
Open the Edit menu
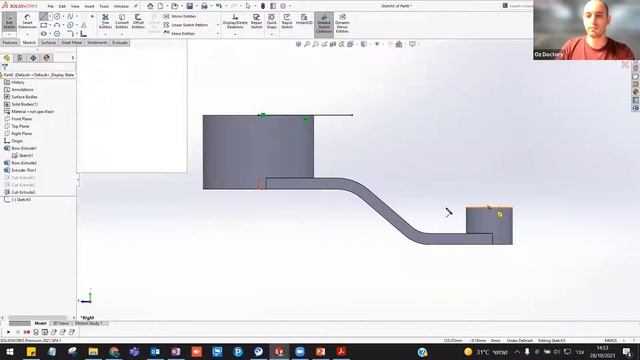62,6
